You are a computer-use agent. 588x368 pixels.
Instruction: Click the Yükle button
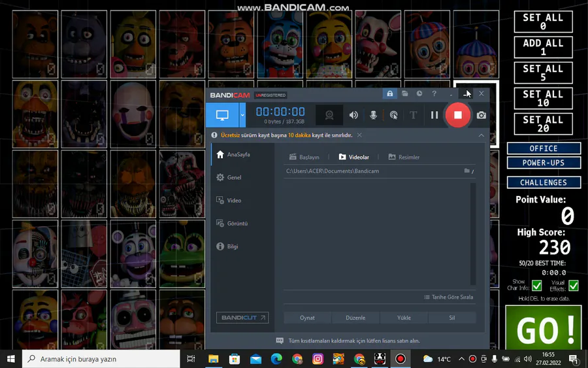coord(404,318)
